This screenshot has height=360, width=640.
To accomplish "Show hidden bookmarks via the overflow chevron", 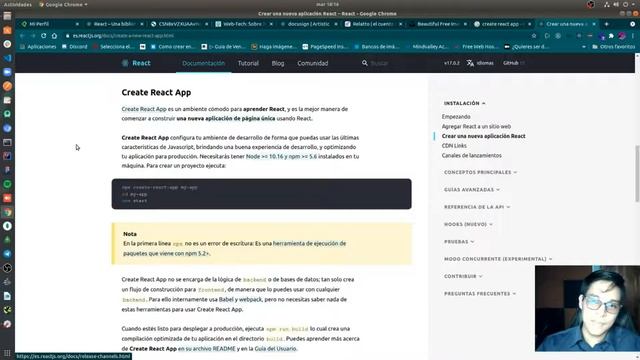I will pos(584,47).
